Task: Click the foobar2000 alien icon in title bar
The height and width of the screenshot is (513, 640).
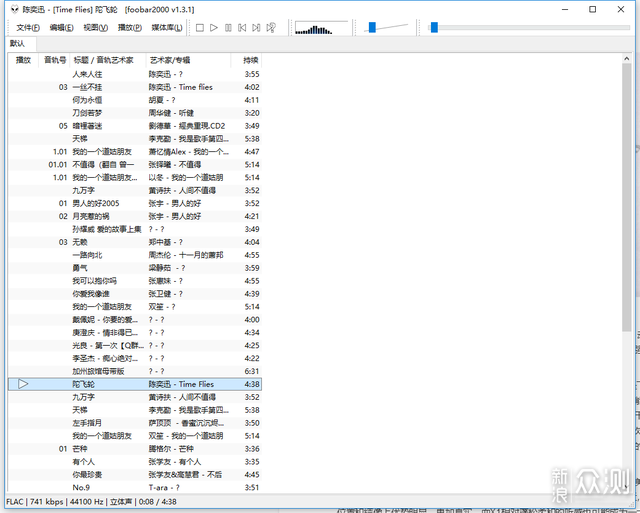Action: [x=14, y=9]
